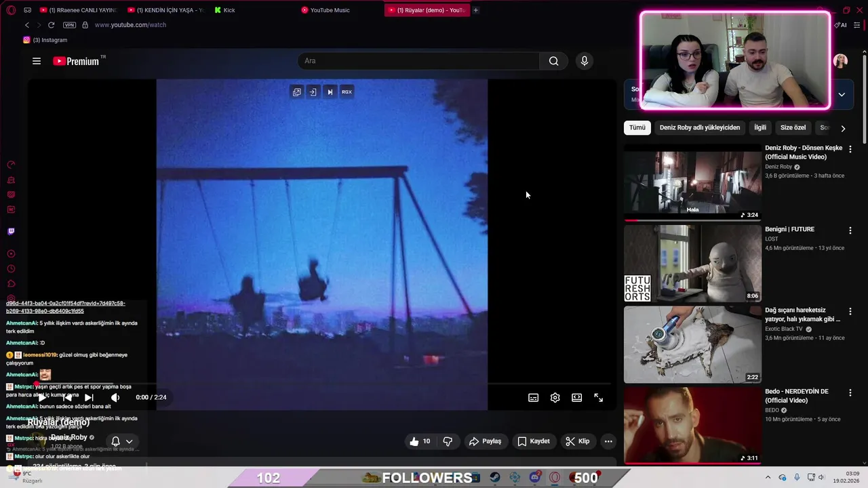Screen dimensions: 868x488
Task: Click the site lock icon
Action: click(85, 25)
